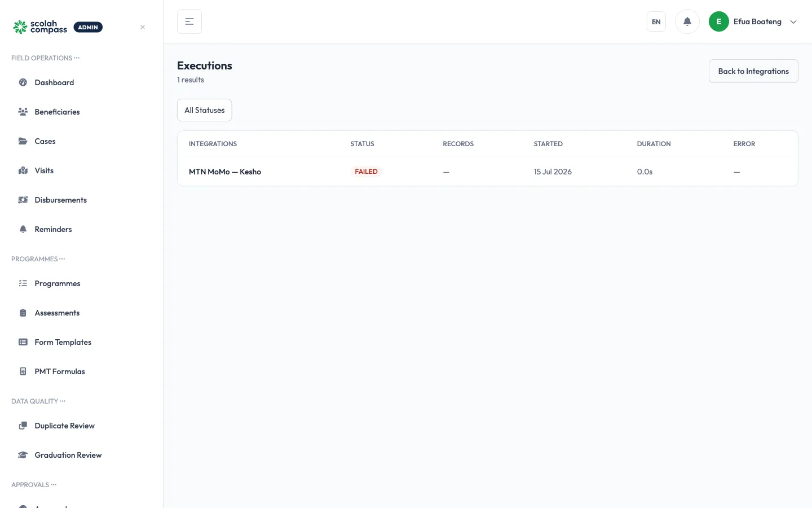Viewport: 812px width, 508px height.
Task: Click the 0.0s duration cell
Action: coord(645,172)
